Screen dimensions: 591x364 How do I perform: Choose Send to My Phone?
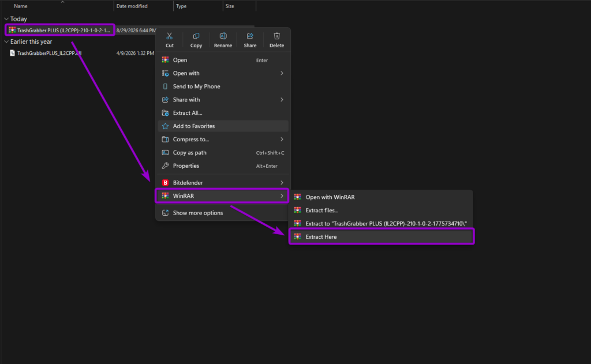click(x=223, y=87)
